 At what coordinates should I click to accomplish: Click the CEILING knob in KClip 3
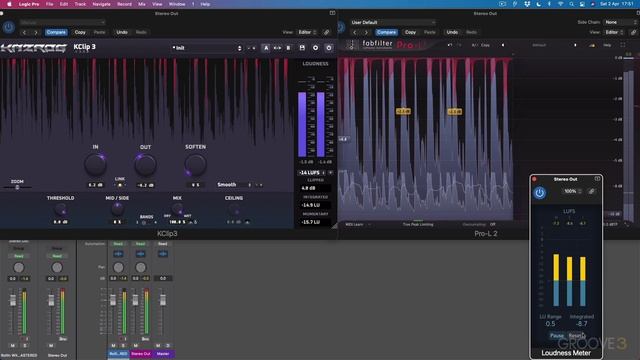(234, 210)
